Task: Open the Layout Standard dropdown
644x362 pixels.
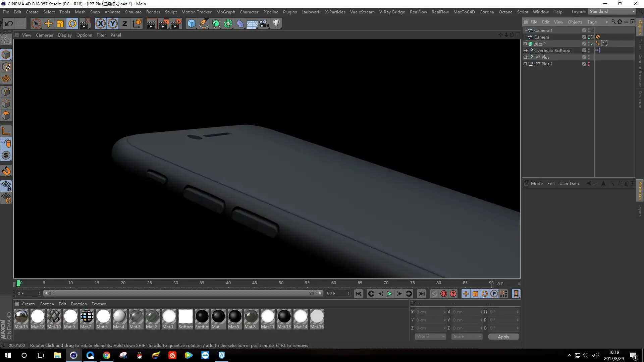Action: click(x=612, y=11)
